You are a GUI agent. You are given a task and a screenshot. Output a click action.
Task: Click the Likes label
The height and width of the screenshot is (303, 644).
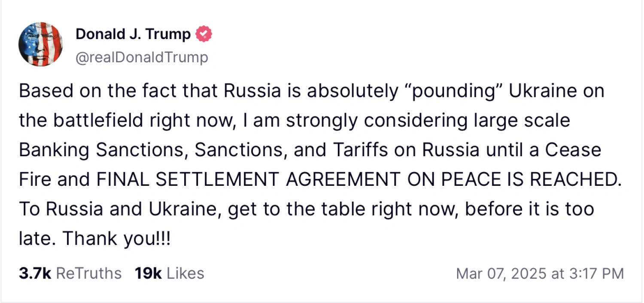(185, 273)
